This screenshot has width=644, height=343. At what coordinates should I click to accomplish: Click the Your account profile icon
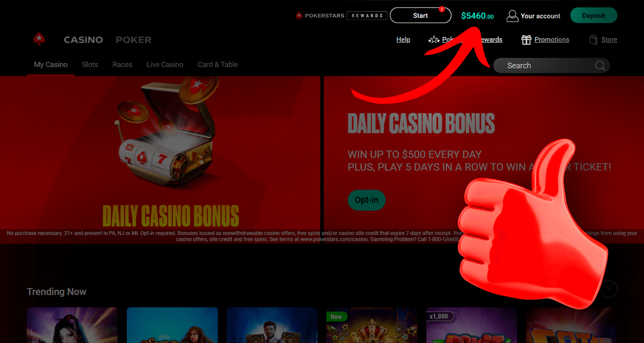point(512,16)
